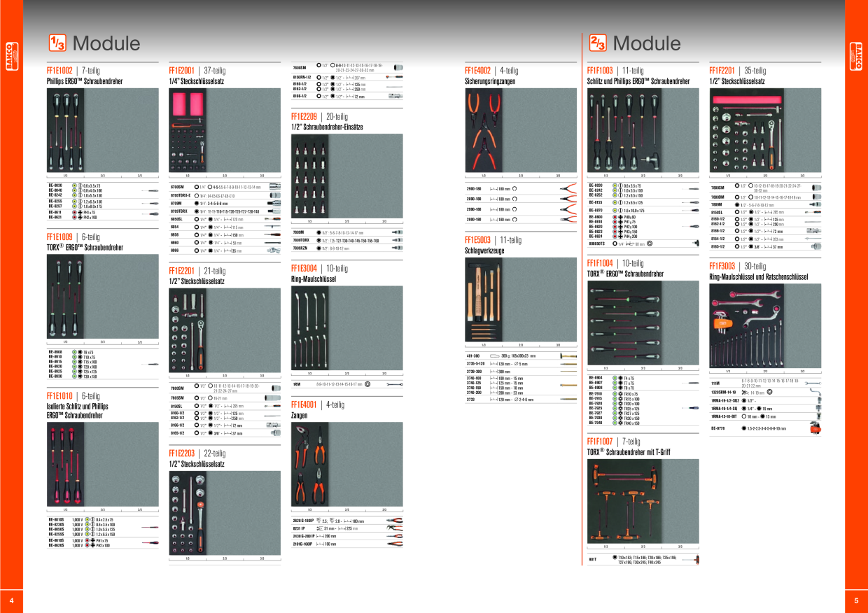Viewport: 868px width, 613px height.
Task: Open the FF1E4001 Zangen pliers tray image
Action: 346,463
